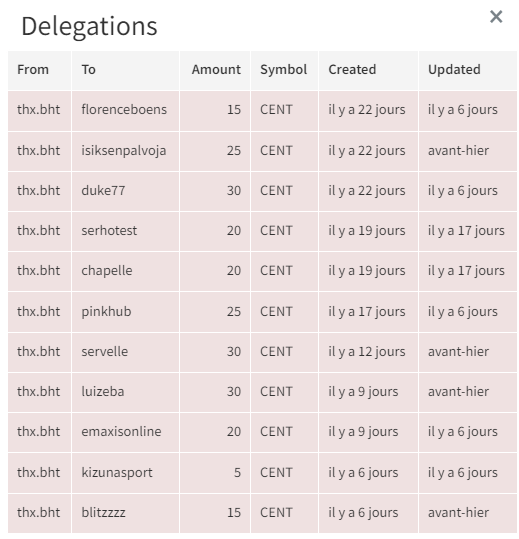This screenshot has height=539, width=519.
Task: Select the blitzzzz delegation row
Action: point(262,513)
